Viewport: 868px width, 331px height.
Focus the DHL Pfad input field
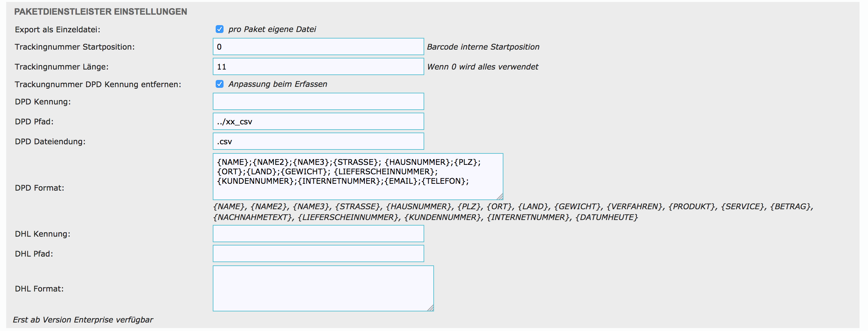coord(318,254)
